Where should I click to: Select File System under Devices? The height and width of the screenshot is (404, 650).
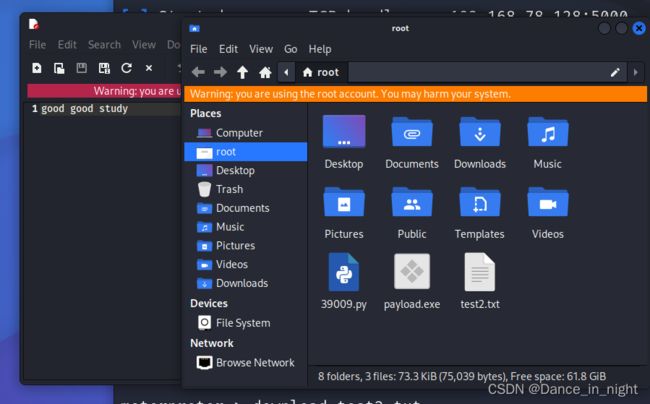point(243,323)
